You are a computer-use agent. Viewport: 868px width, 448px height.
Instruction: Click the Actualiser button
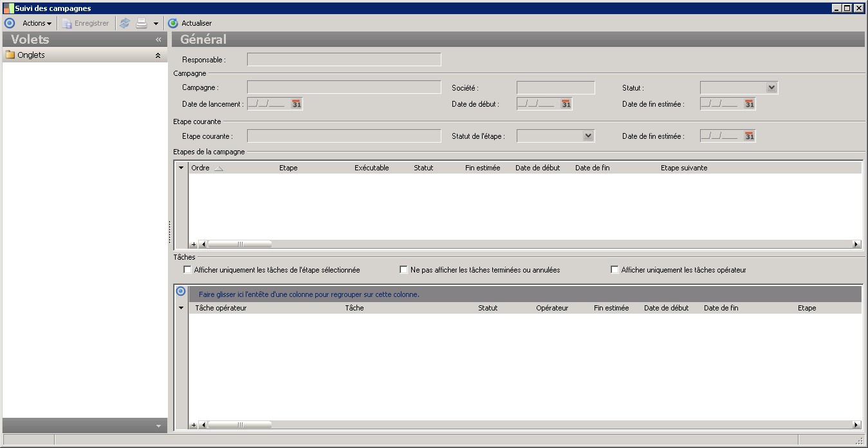[x=190, y=23]
